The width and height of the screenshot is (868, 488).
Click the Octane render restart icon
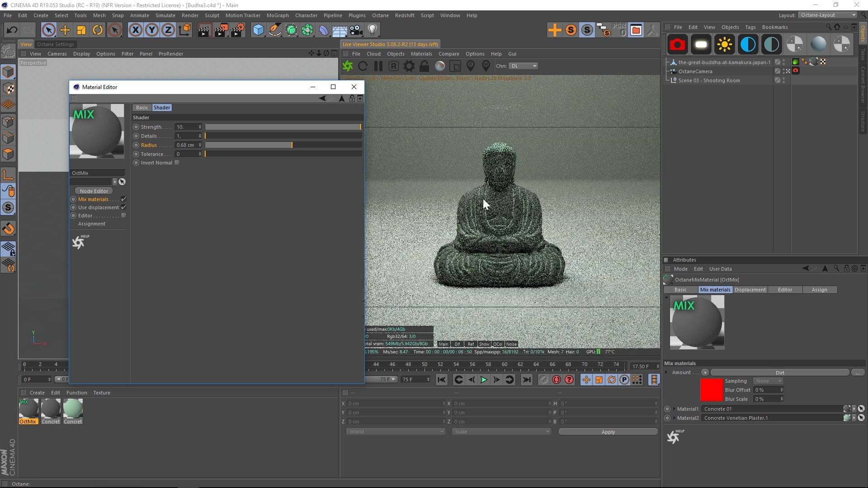coord(363,66)
